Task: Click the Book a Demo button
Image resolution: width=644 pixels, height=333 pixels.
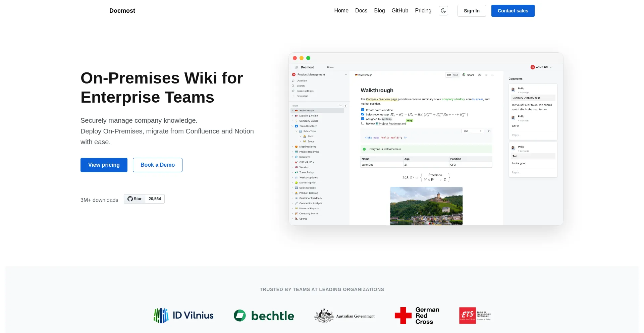Action: coord(158,165)
